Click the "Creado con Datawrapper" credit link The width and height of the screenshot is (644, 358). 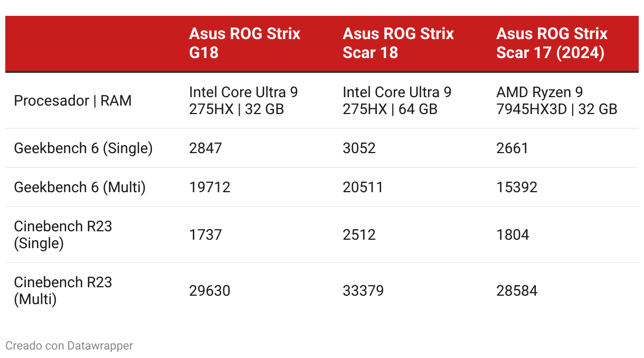[x=69, y=346]
